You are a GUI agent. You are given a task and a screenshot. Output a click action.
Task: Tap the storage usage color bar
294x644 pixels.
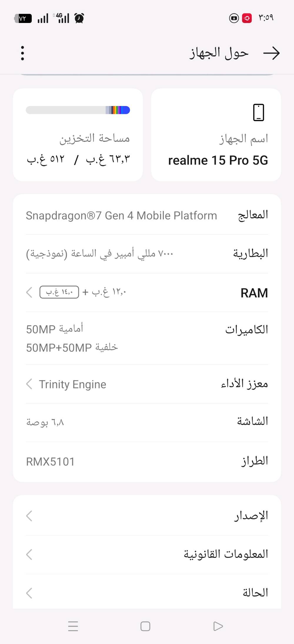pos(78,110)
